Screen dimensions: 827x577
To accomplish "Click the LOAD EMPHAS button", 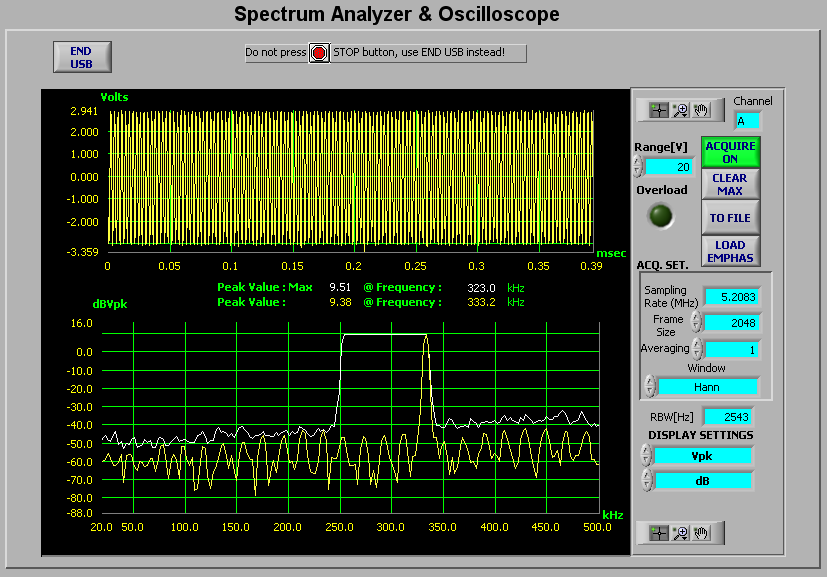I will click(x=730, y=251).
